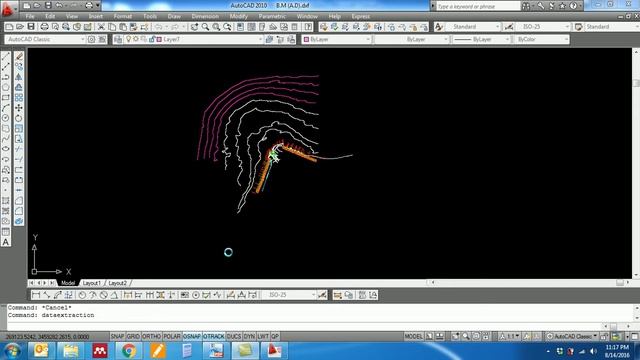This screenshot has height=360, width=640.
Task: Click the Pan tool icon
Action: (194, 27)
